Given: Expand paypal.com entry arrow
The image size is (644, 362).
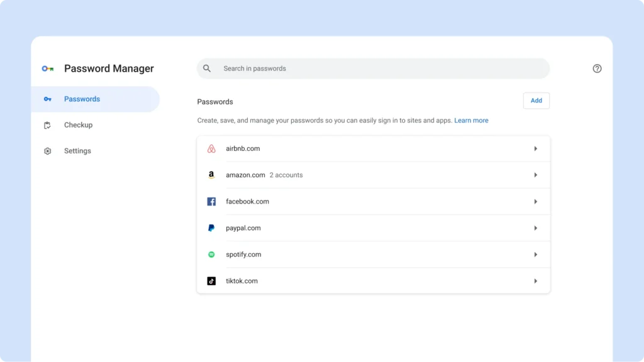Looking at the screenshot, I should (x=536, y=228).
